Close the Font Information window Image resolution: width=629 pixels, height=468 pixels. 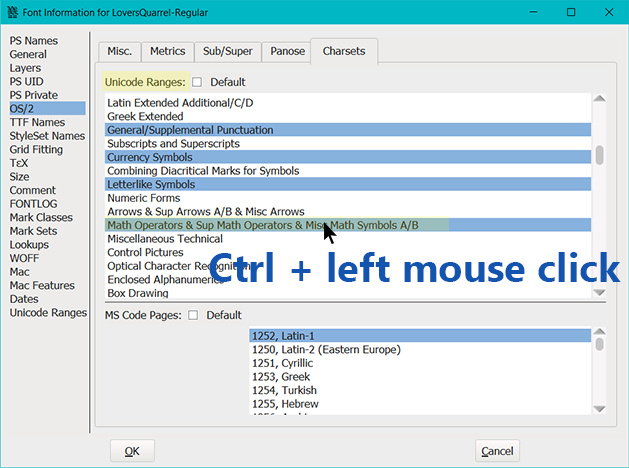[x=605, y=12]
